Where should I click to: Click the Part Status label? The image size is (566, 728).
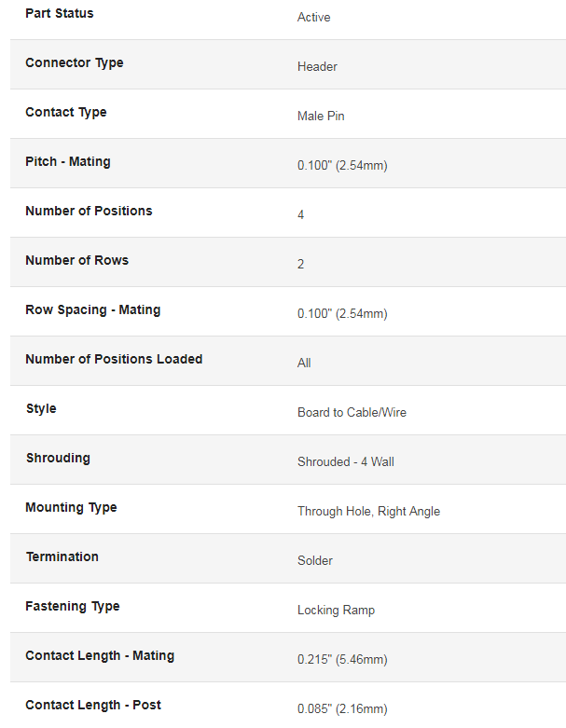[x=60, y=13]
